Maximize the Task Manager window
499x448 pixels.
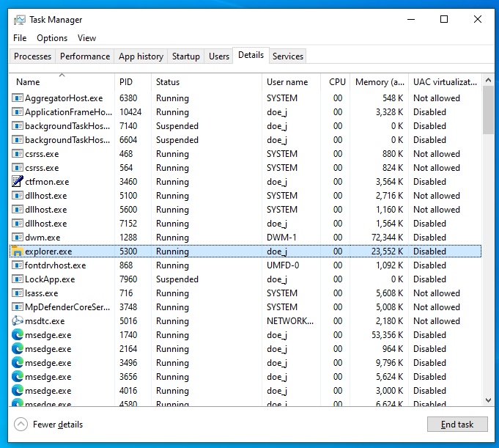(444, 19)
